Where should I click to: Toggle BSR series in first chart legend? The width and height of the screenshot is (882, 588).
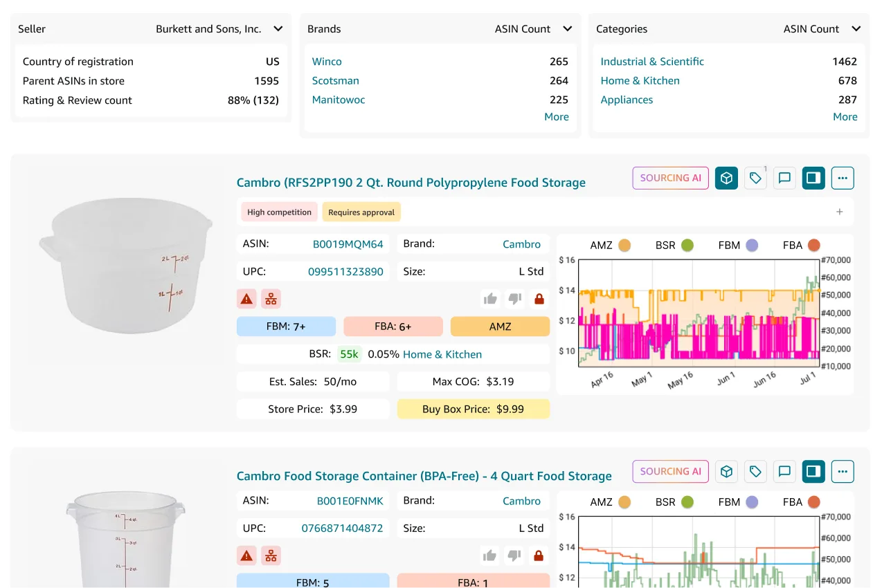674,245
